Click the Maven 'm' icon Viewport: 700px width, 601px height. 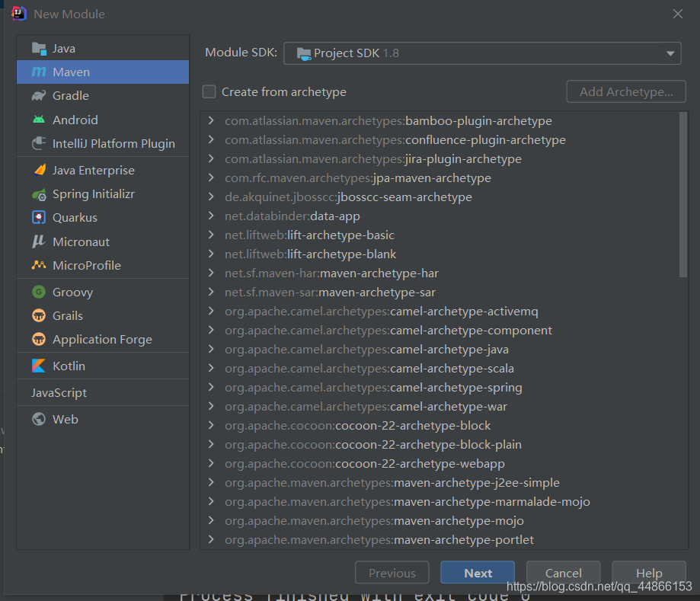(39, 72)
